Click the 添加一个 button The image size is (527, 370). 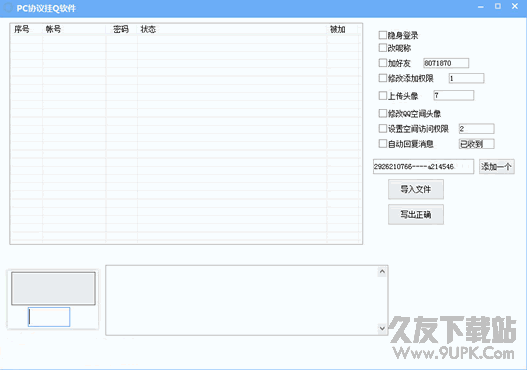coord(496,166)
